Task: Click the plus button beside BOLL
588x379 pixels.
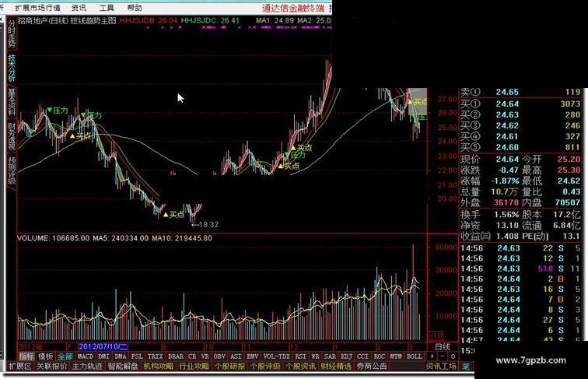Action: [432, 356]
